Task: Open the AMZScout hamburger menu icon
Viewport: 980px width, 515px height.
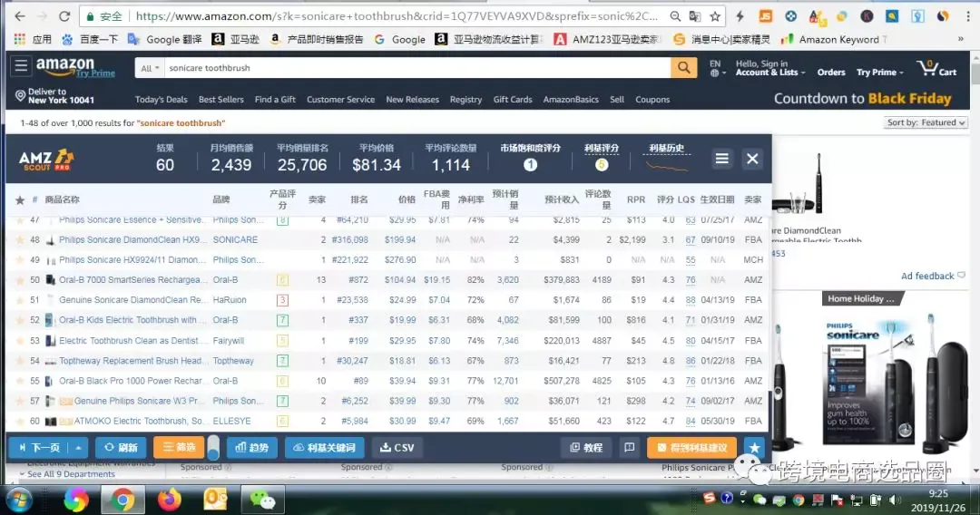Action: tap(722, 159)
